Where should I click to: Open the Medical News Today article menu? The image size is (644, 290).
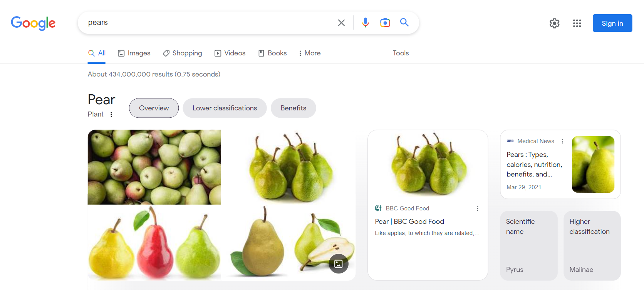(x=563, y=141)
